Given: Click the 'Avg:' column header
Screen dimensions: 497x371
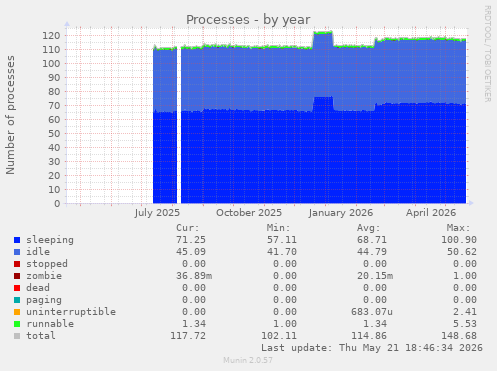Looking at the screenshot, I should [x=368, y=228].
